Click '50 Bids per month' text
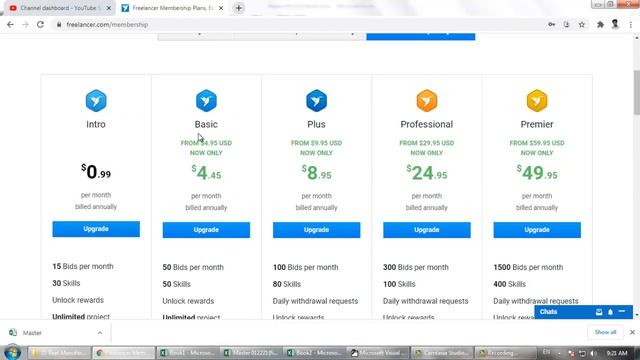640x360 pixels. tap(193, 267)
